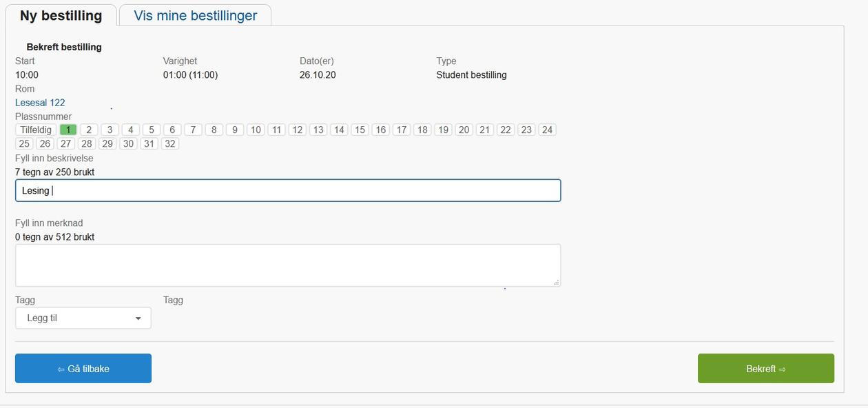This screenshot has height=408, width=868.
Task: Select seat number 2
Action: (89, 130)
